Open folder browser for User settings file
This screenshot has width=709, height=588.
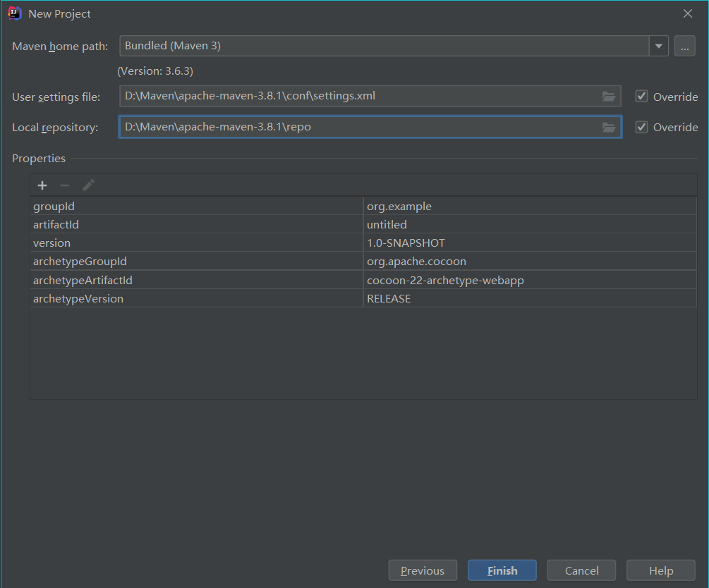point(609,97)
